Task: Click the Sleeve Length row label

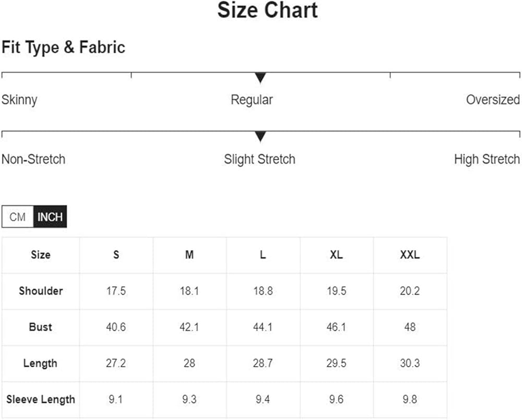Action: 41,400
